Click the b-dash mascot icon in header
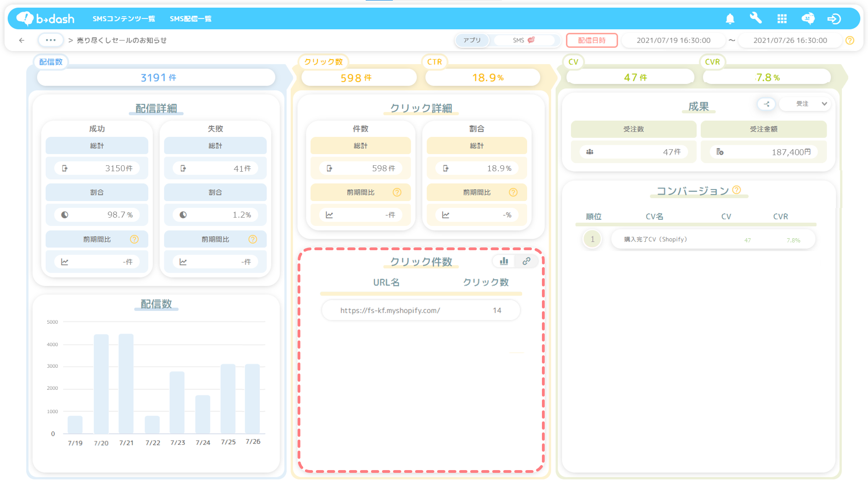This screenshot has height=488, width=868. 808,18
